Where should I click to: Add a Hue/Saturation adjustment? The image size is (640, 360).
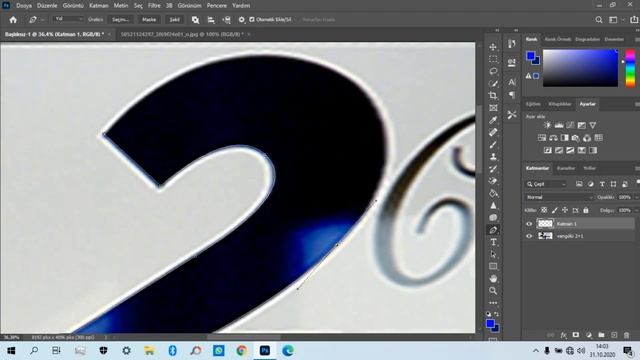(x=542, y=138)
